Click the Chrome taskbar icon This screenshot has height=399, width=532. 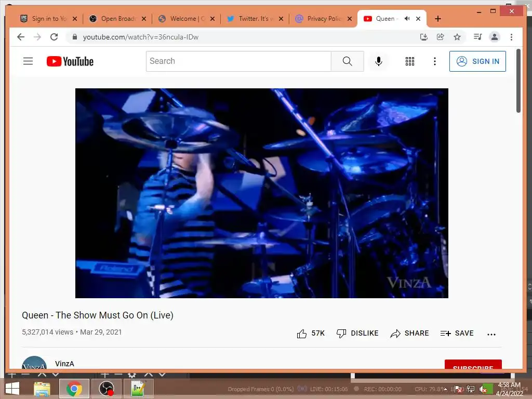point(74,389)
